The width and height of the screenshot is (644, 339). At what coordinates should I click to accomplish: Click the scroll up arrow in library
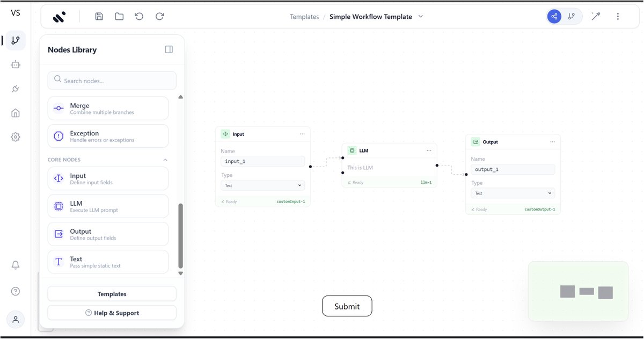(180, 97)
